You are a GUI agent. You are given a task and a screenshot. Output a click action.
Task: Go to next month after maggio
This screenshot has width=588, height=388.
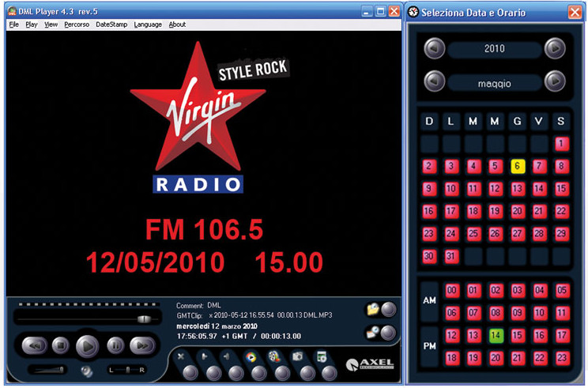point(555,81)
